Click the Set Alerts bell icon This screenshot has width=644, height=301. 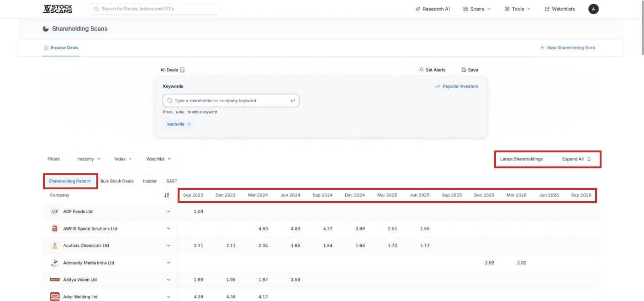click(x=421, y=70)
